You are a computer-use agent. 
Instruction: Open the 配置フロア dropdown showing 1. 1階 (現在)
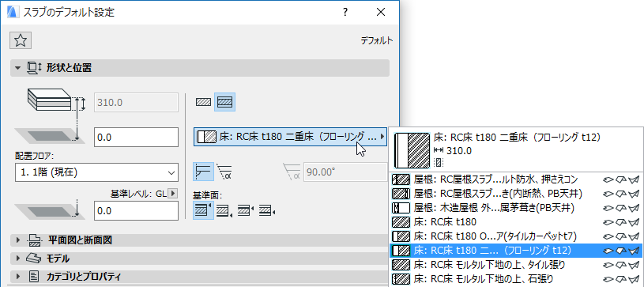coord(96,172)
